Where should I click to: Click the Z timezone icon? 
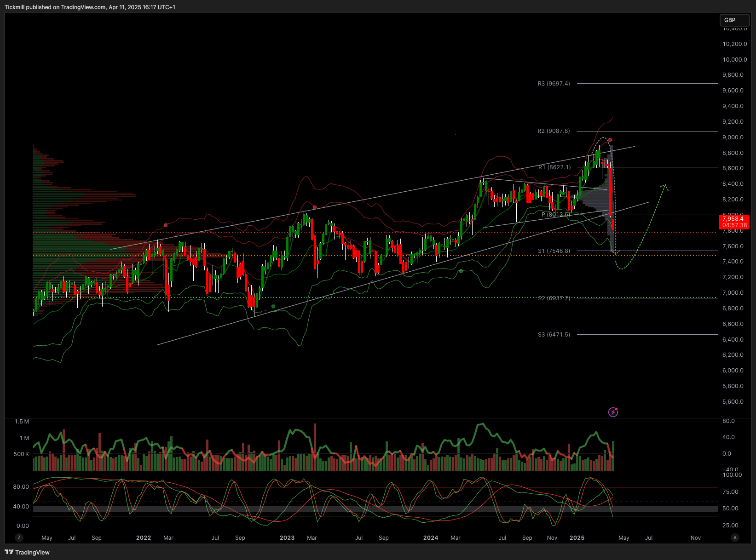pyautogui.click(x=19, y=537)
